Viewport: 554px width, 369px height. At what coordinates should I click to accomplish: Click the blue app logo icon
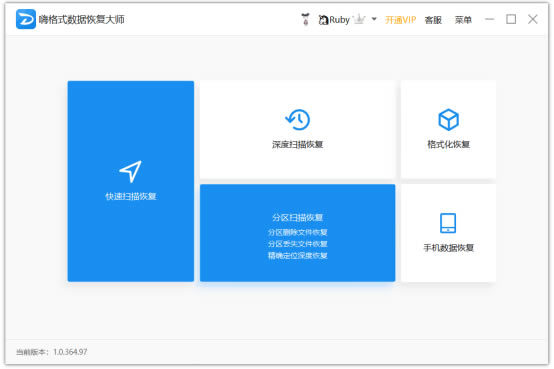click(x=26, y=19)
